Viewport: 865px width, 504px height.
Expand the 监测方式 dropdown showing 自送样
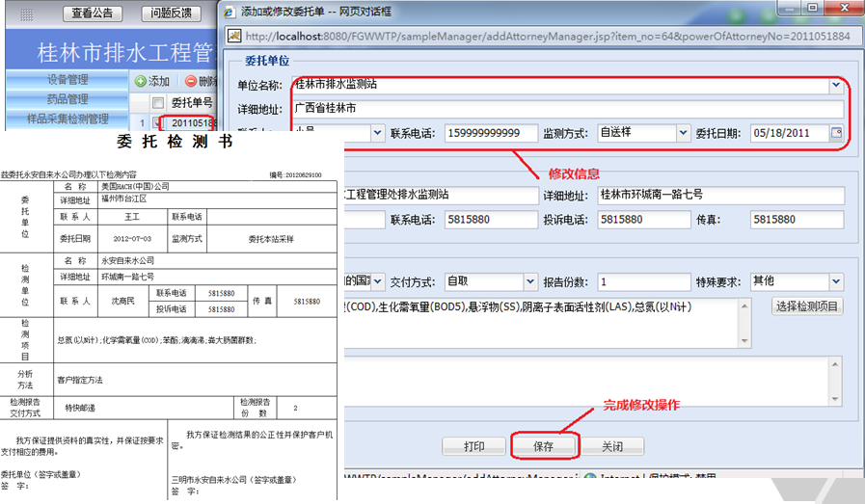pos(683,133)
